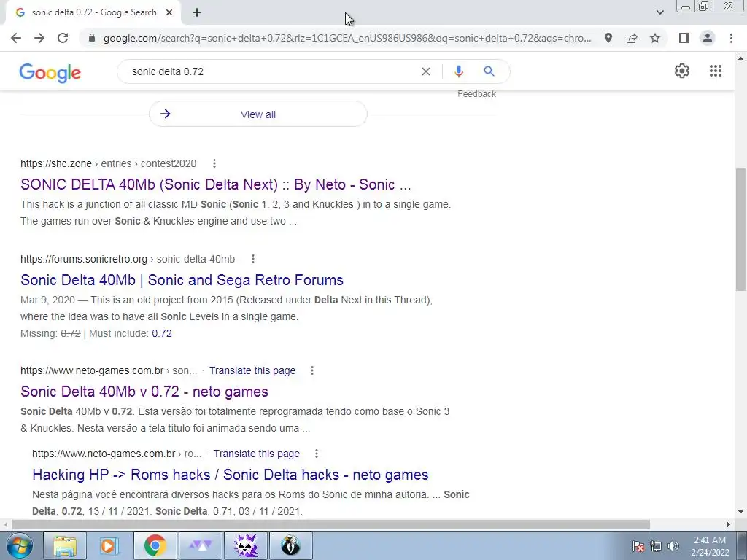Screen dimensions: 747x560
Task: Open the spiky purple creature taskbar app
Action: pos(245,545)
